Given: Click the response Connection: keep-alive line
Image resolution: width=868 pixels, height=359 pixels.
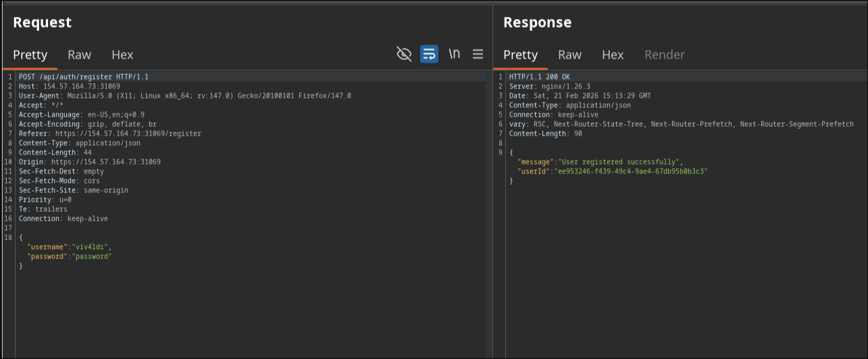Looking at the screenshot, I should [554, 115].
